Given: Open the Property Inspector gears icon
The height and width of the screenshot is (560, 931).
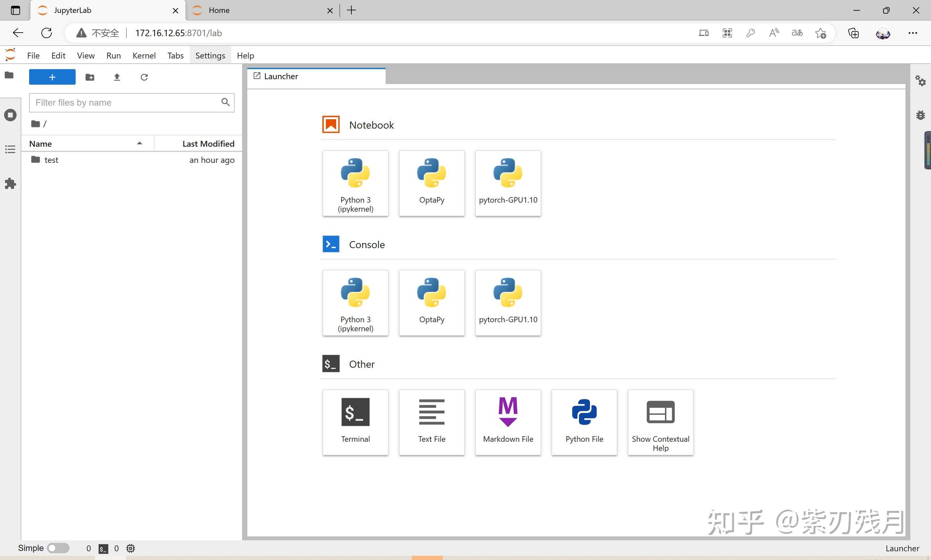Looking at the screenshot, I should click(x=920, y=80).
